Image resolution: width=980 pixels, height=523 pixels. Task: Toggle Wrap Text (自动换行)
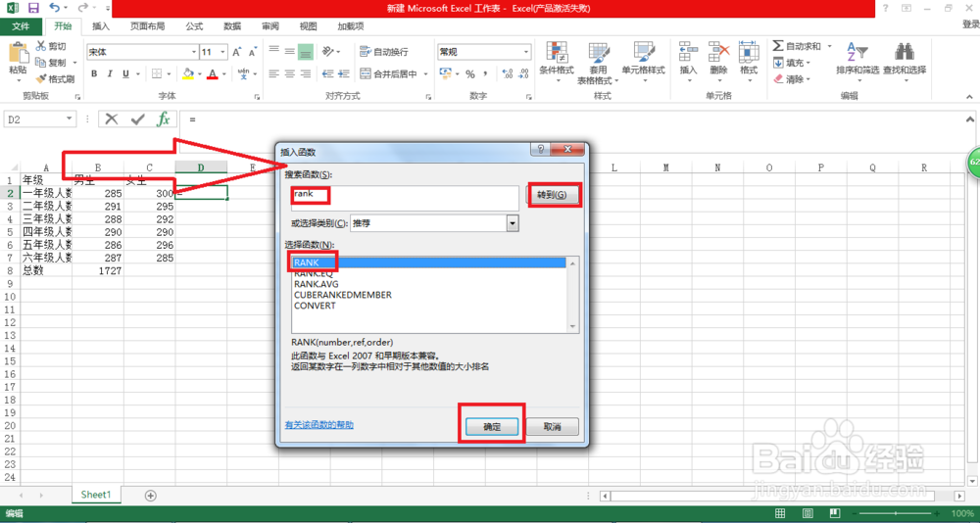click(384, 52)
